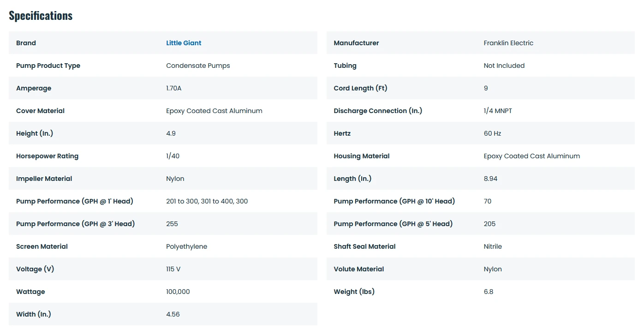The image size is (644, 335).
Task: Click the Impeller Material label
Action: (44, 179)
